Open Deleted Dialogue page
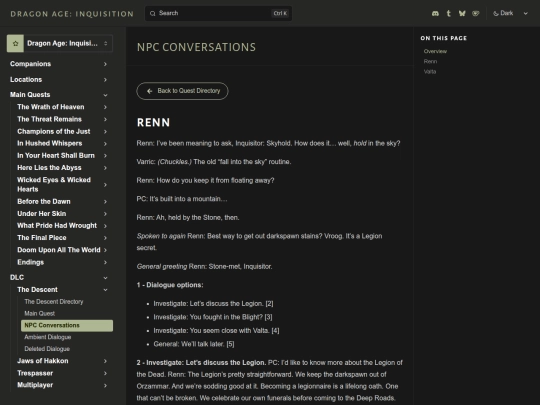The width and height of the screenshot is (540, 405). [47, 349]
